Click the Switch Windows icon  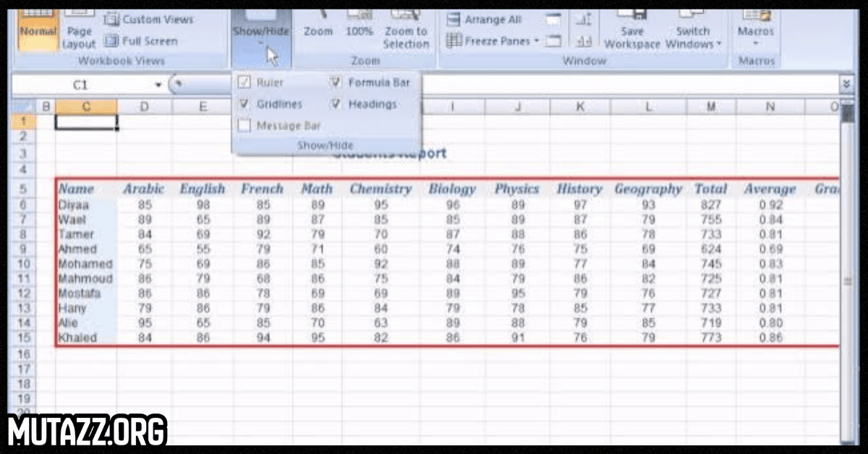point(691,30)
